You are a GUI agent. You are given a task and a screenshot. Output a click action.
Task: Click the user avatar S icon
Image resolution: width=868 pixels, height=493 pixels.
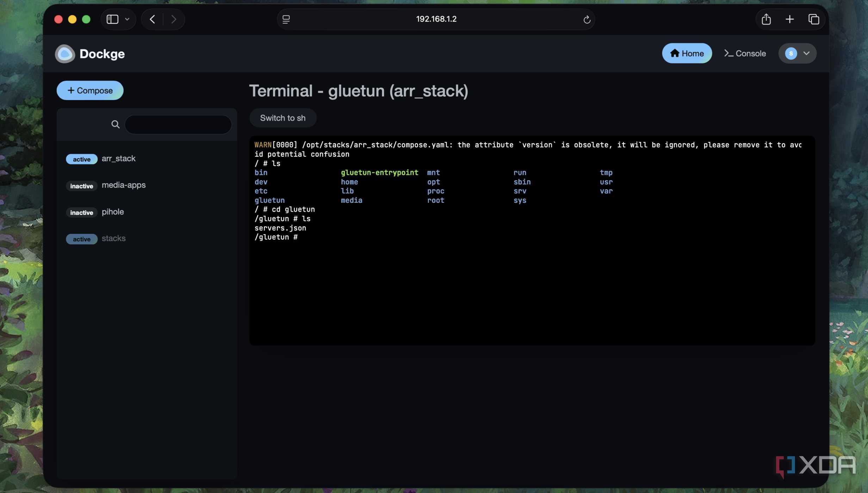click(x=791, y=54)
